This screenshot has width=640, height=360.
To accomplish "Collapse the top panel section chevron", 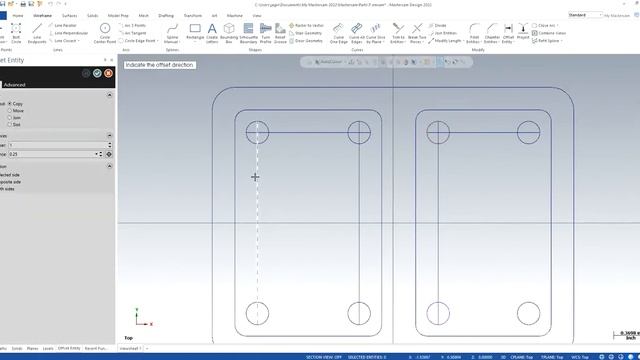I will (109, 95).
